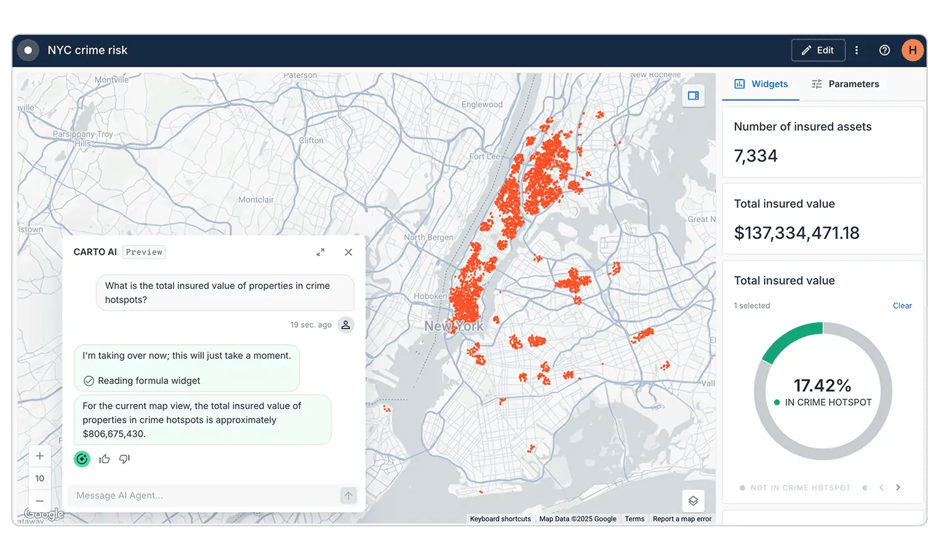Click the Widgets bar-chart icon
The height and width of the screenshot is (560, 939).
(x=739, y=83)
